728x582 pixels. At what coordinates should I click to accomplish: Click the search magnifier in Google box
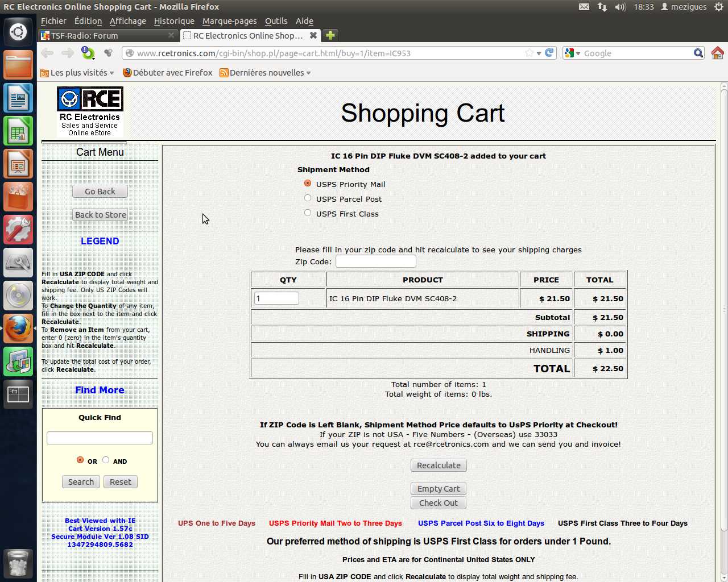698,53
